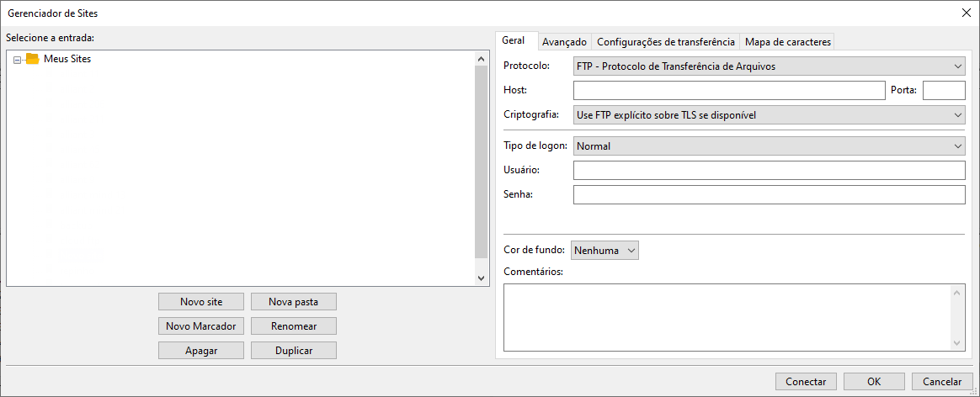Click the Conectar button
Screen dimensions: 980x397
(807, 381)
